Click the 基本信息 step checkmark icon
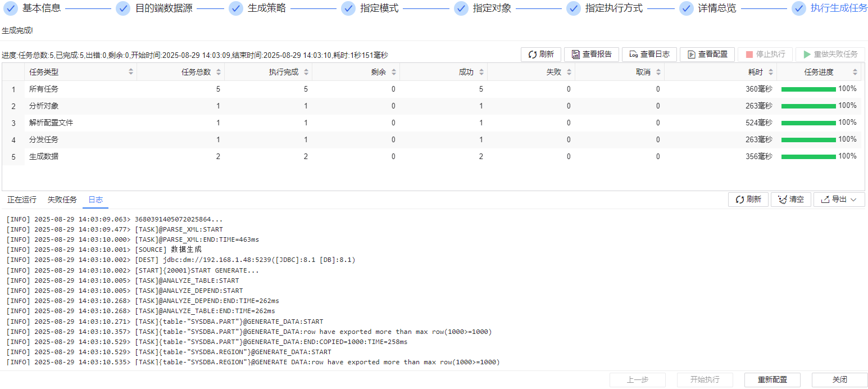The width and height of the screenshot is (868, 389). coord(11,8)
